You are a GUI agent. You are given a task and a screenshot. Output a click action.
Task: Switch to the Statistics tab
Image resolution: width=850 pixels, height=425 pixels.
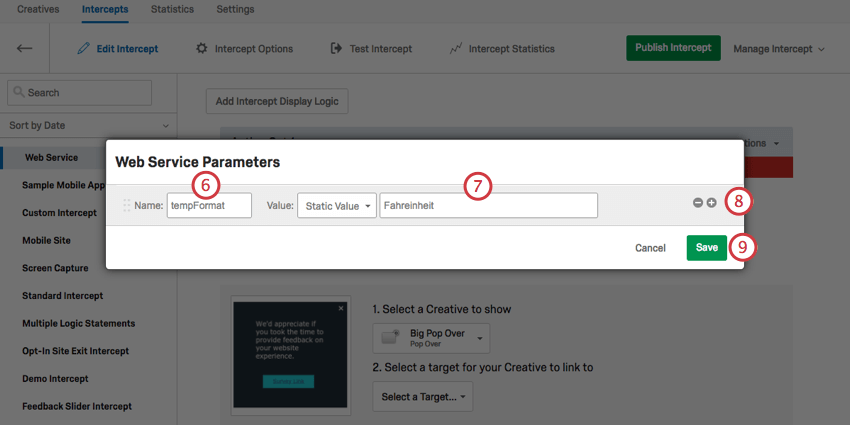click(172, 9)
